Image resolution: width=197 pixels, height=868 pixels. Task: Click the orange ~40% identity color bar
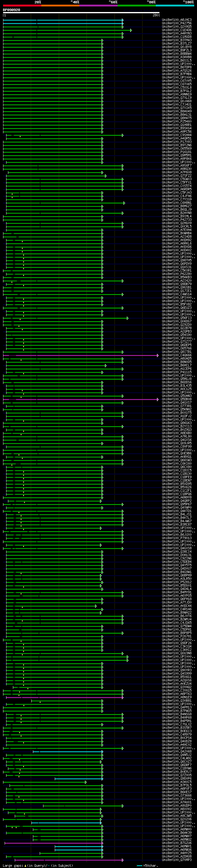pos(60,6)
